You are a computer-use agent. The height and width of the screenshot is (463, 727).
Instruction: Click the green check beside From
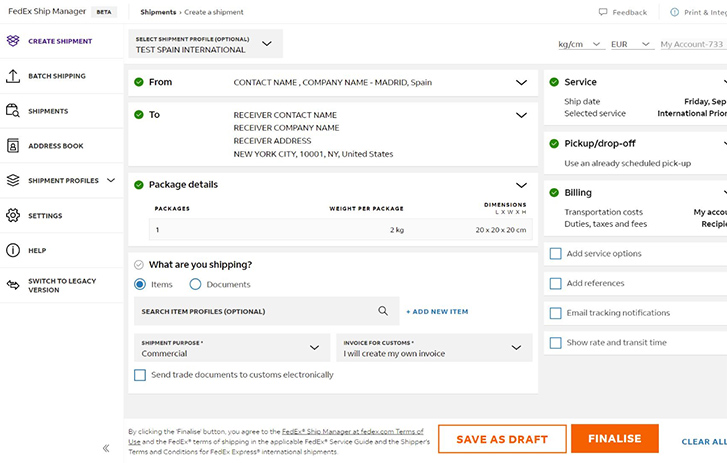[x=139, y=82]
